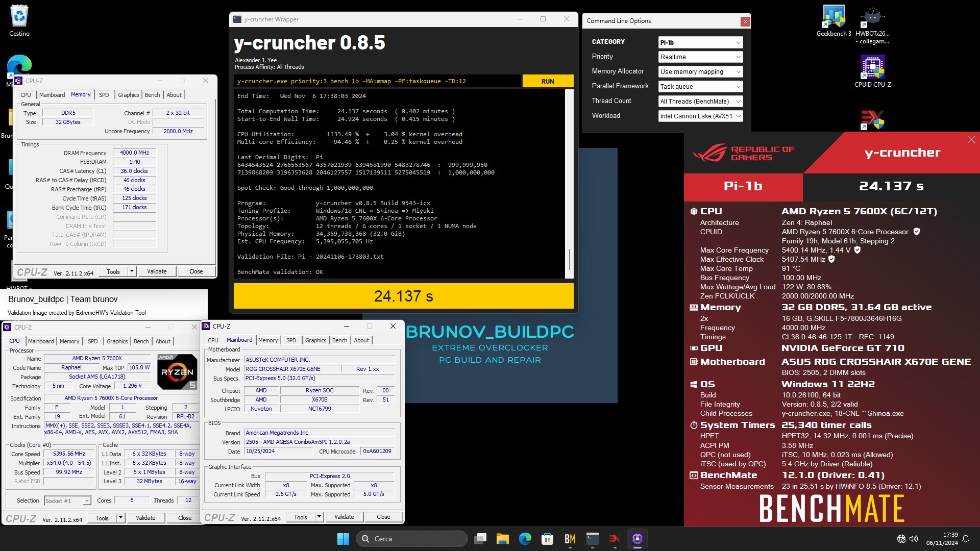Click the DRAM Frequency 4000.0 MHz value
This screenshot has width=980, height=551.
click(x=134, y=153)
